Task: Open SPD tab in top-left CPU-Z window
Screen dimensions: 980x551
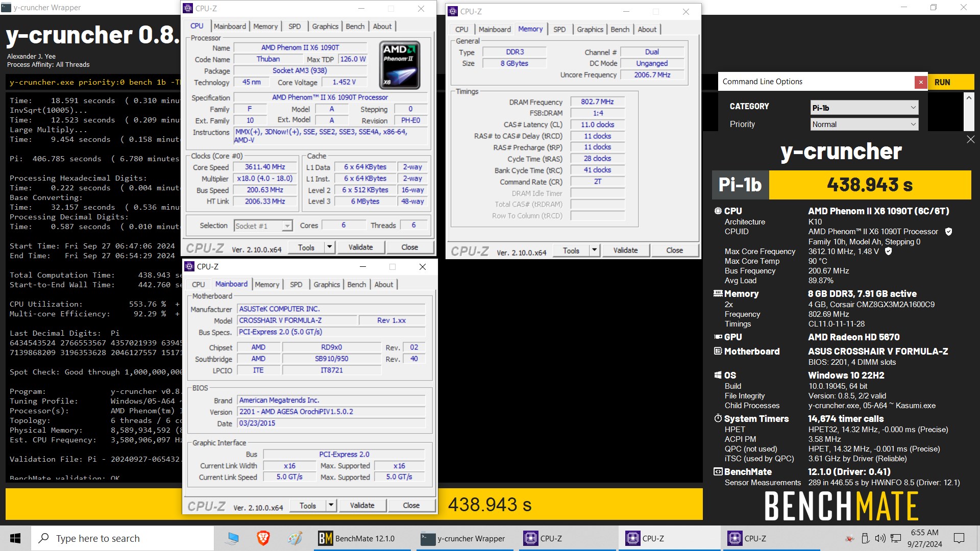Action: pyautogui.click(x=295, y=27)
